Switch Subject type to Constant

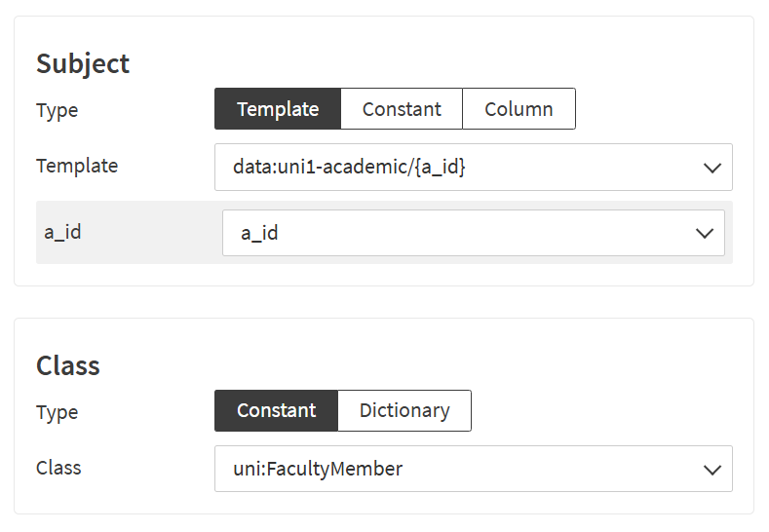coord(402,109)
